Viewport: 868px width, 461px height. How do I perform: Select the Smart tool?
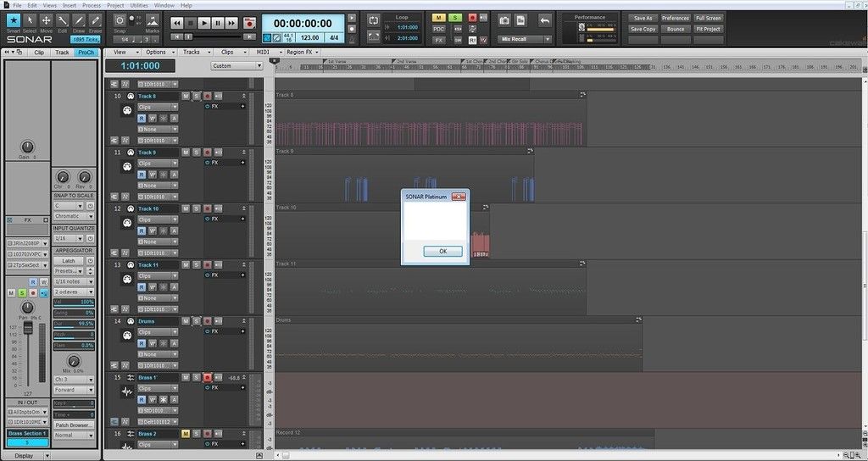tap(13, 22)
